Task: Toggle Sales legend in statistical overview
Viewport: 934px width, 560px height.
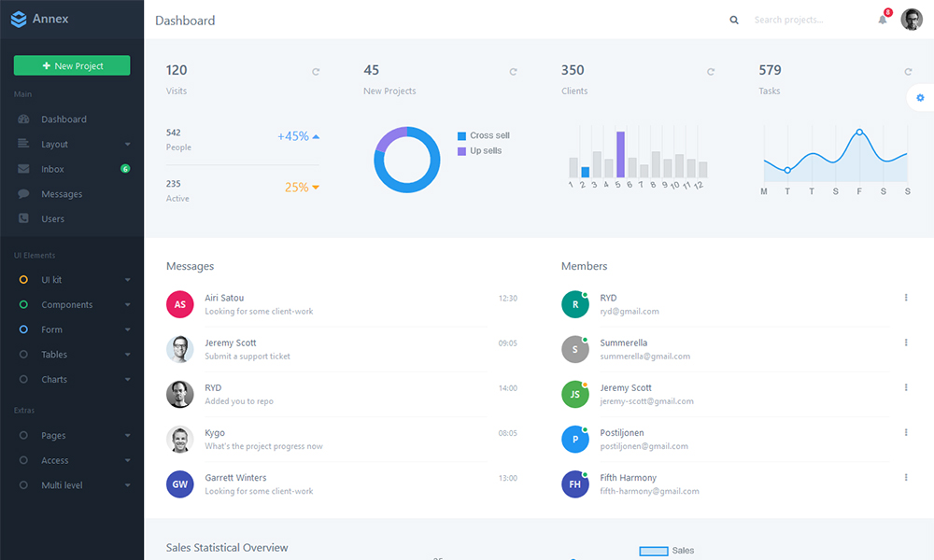Action: click(x=667, y=551)
